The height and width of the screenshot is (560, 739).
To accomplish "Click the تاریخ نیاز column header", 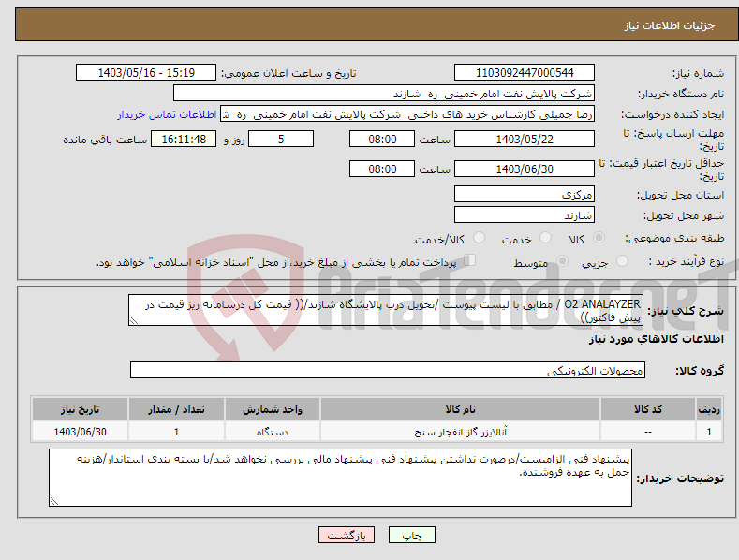I will [81, 409].
